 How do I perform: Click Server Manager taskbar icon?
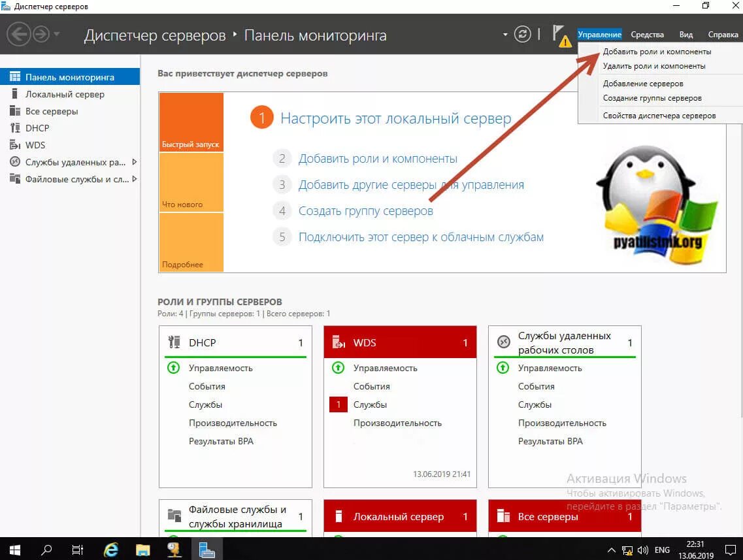tap(206, 550)
